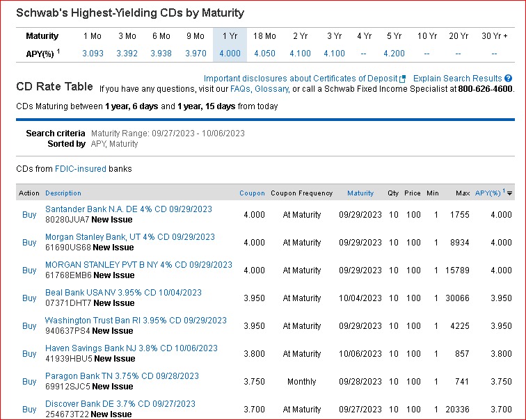Click CUSIP 61690US68 text
Image resolution: width=526 pixels, height=420 pixels.
(68, 248)
